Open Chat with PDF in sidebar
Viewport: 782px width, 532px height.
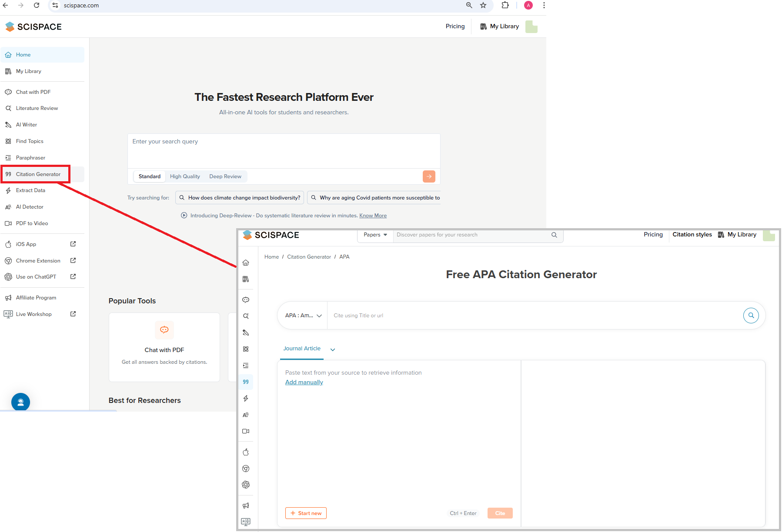point(43,92)
